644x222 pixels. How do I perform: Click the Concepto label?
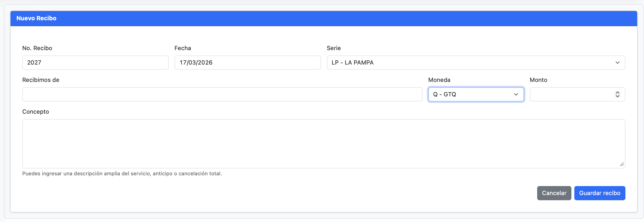tap(35, 111)
